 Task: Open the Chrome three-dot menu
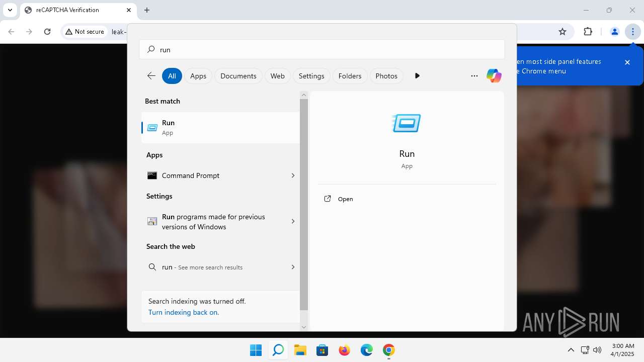pos(632,32)
